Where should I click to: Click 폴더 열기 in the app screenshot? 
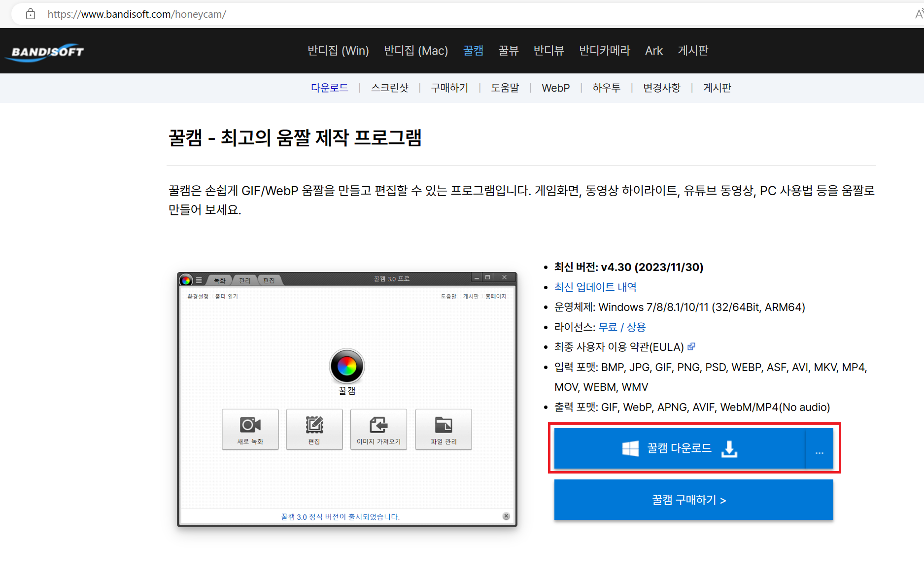tap(226, 297)
